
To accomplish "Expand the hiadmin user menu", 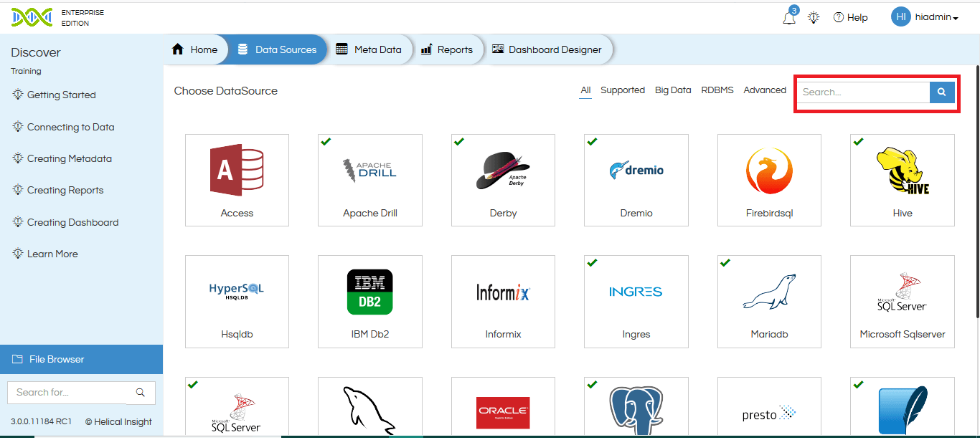I will pos(937,18).
